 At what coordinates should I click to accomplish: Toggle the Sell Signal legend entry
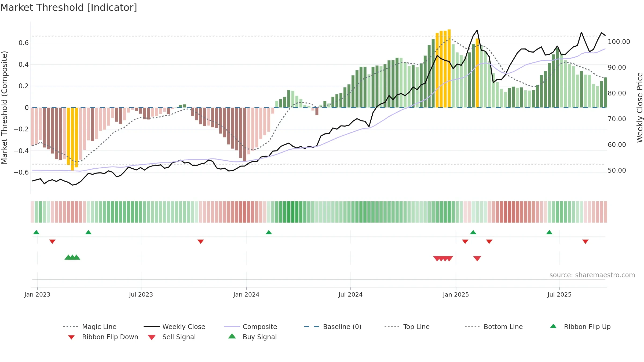pos(172,337)
